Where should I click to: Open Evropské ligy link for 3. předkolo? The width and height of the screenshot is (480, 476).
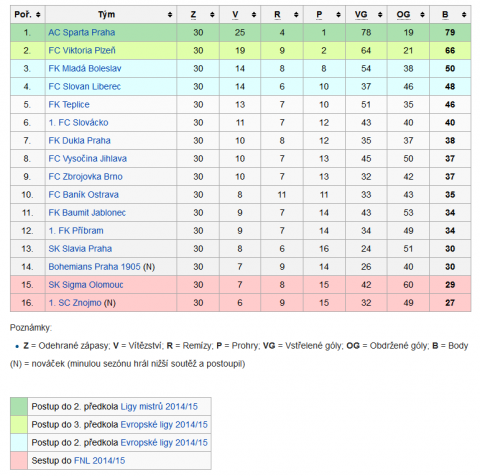[x=164, y=425]
